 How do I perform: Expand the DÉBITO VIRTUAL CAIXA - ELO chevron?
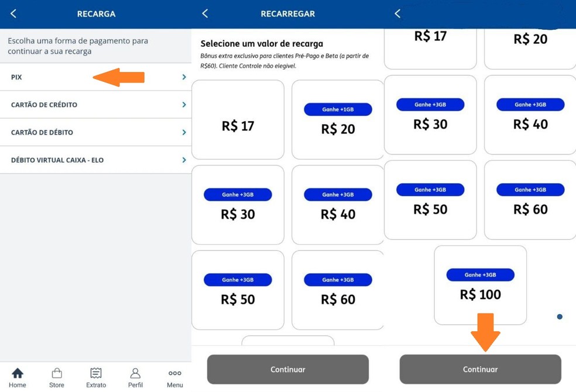point(183,159)
